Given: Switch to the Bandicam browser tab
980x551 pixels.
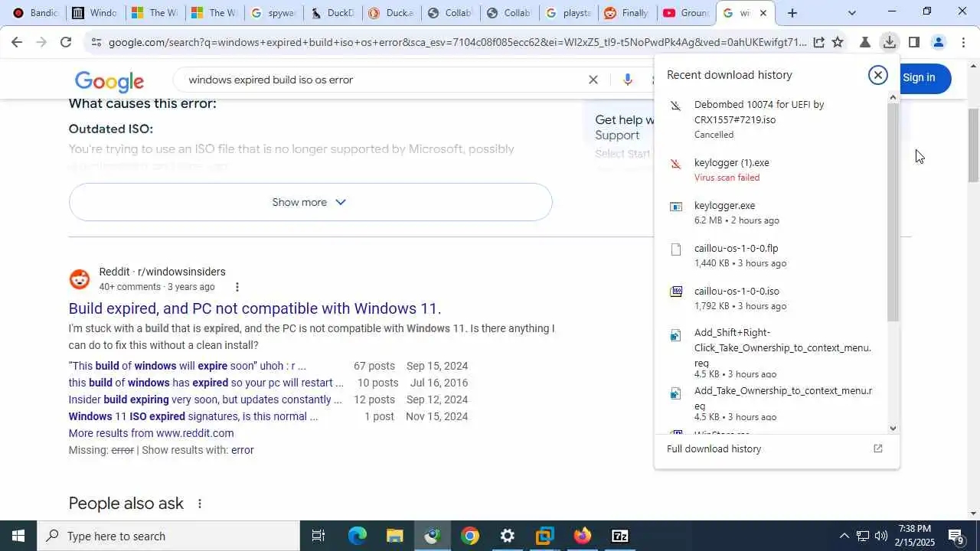Looking at the screenshot, I should 34,13.
